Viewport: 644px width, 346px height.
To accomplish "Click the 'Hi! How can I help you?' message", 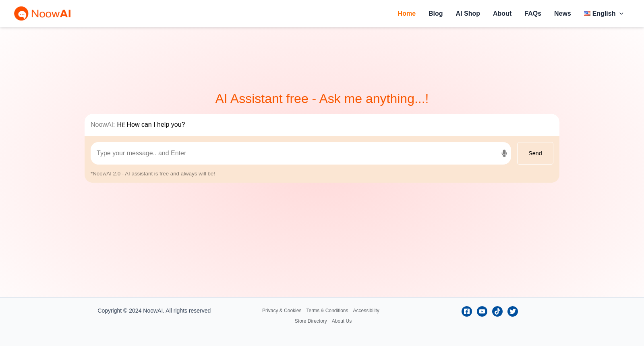I will (x=151, y=125).
